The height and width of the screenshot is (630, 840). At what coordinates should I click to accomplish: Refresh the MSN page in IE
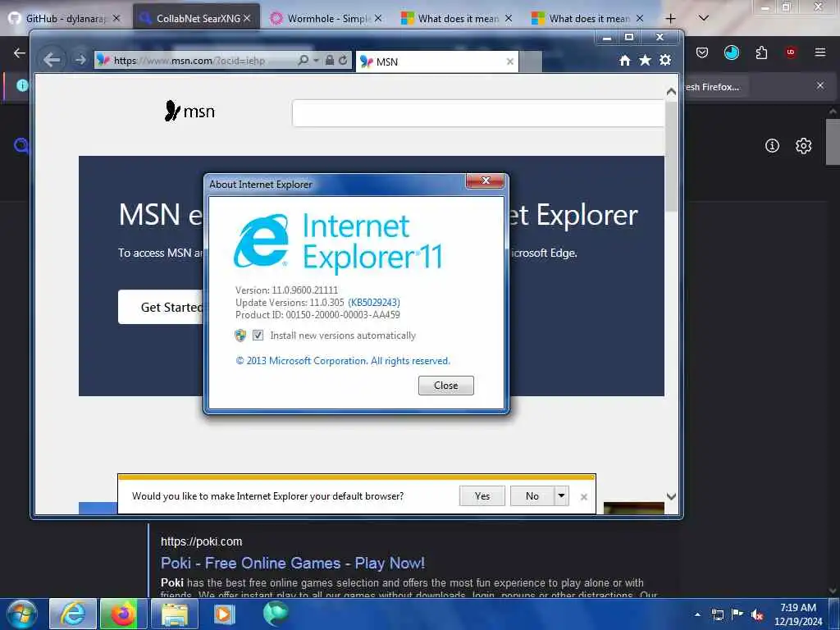344,60
